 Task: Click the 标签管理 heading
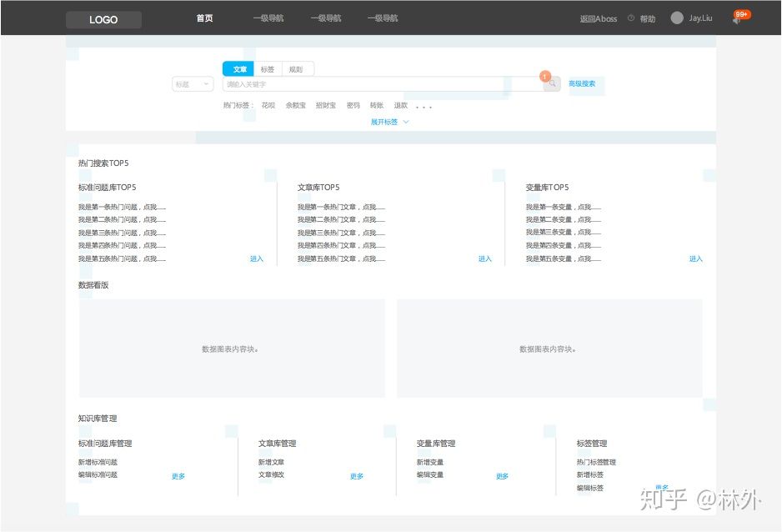592,444
